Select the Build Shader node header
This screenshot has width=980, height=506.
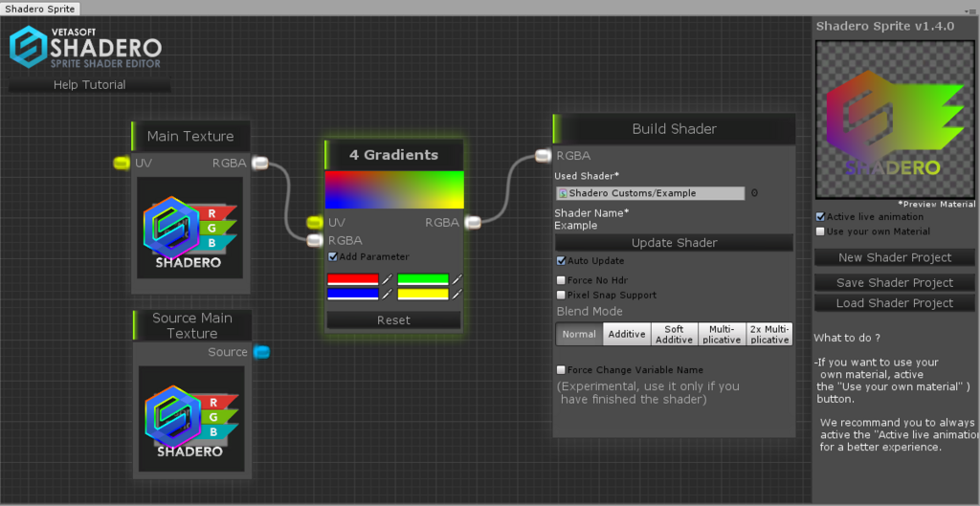(674, 129)
